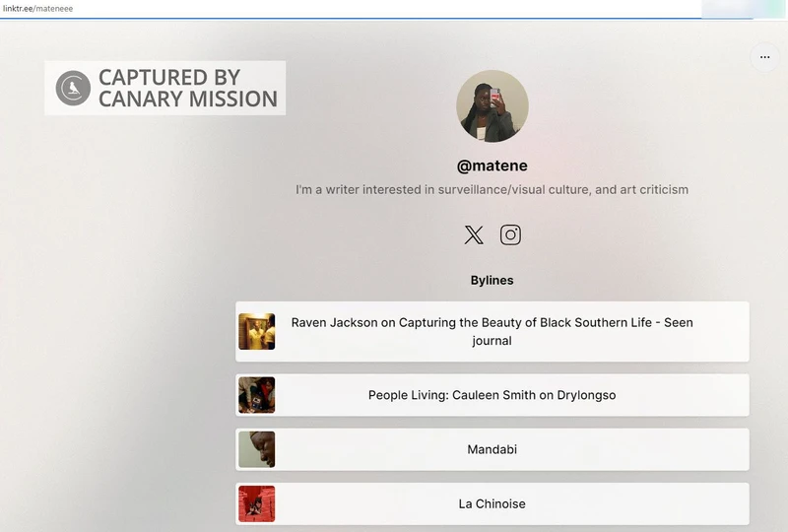Click the CAPTURED BY watermark text
Image resolution: width=788 pixels, height=532 pixels.
(x=168, y=77)
